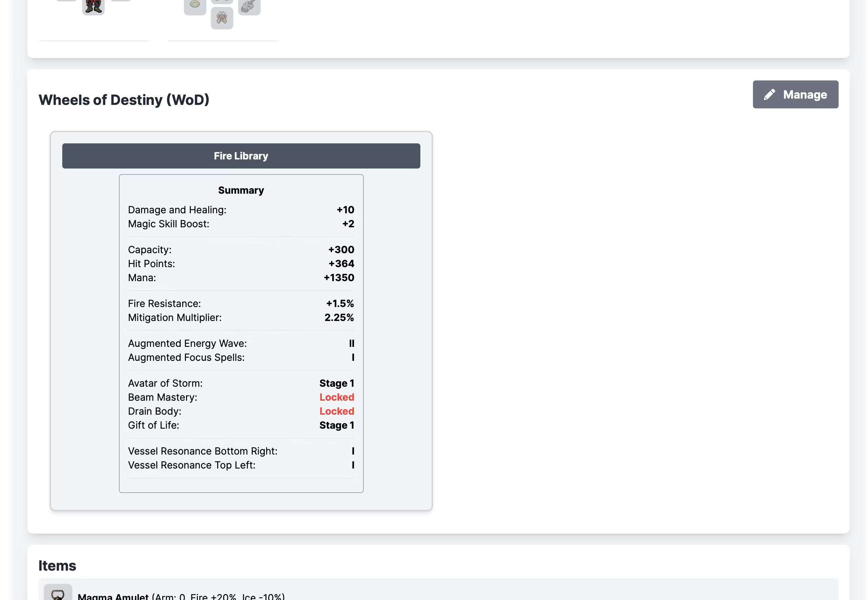Image resolution: width=868 pixels, height=600 pixels.
Task: Select the red Locked status for Beam Mastery
Action: tap(336, 397)
